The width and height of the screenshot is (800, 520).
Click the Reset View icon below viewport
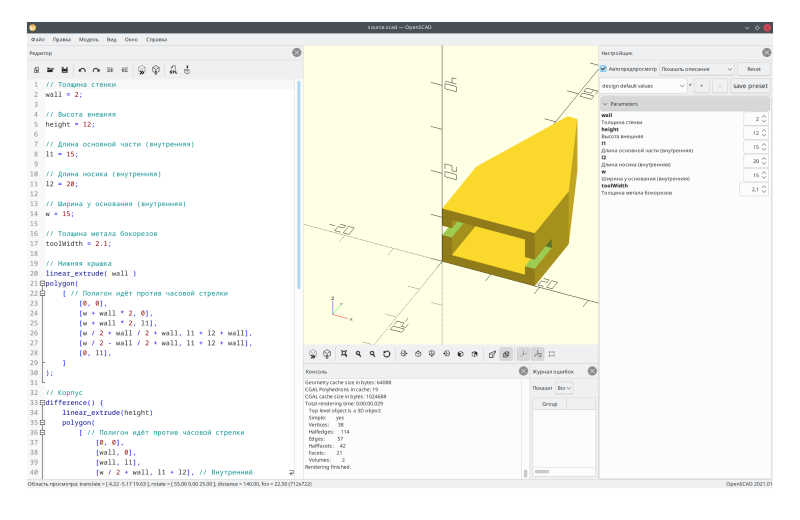coord(387,354)
